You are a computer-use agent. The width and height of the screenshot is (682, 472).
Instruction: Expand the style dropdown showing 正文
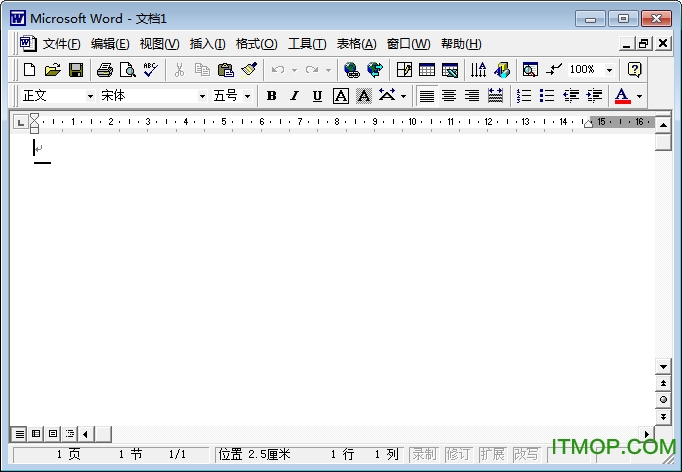click(x=90, y=96)
